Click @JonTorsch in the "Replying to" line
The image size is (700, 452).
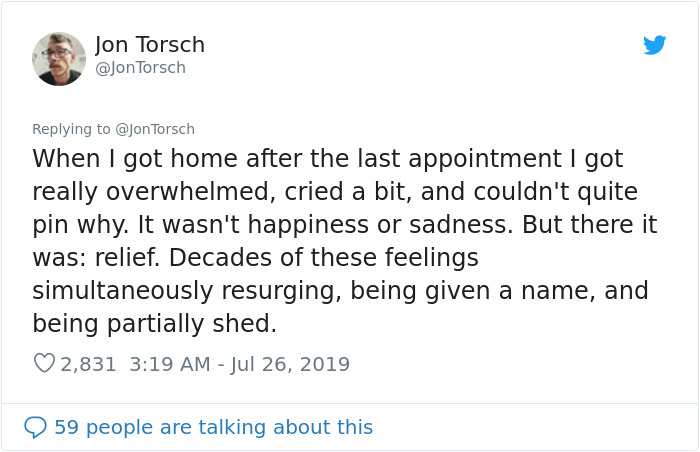tap(155, 129)
